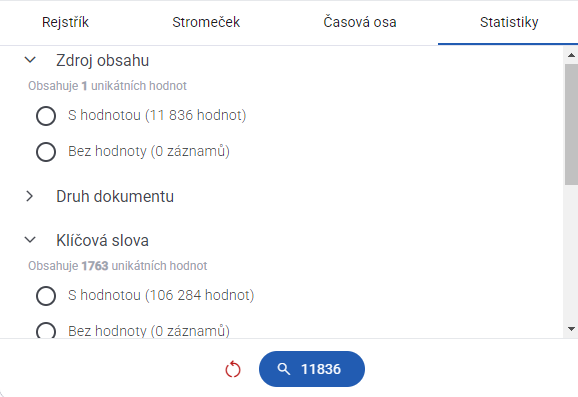Click the blue search button showing 11836
Viewport: 578px width, 397px height.
coord(312,369)
